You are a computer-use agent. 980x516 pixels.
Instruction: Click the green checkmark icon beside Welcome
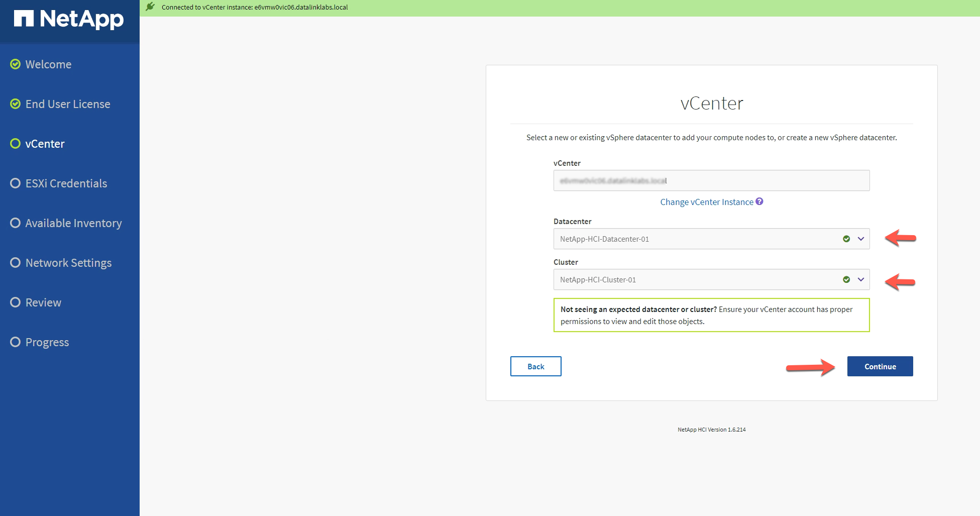point(16,64)
